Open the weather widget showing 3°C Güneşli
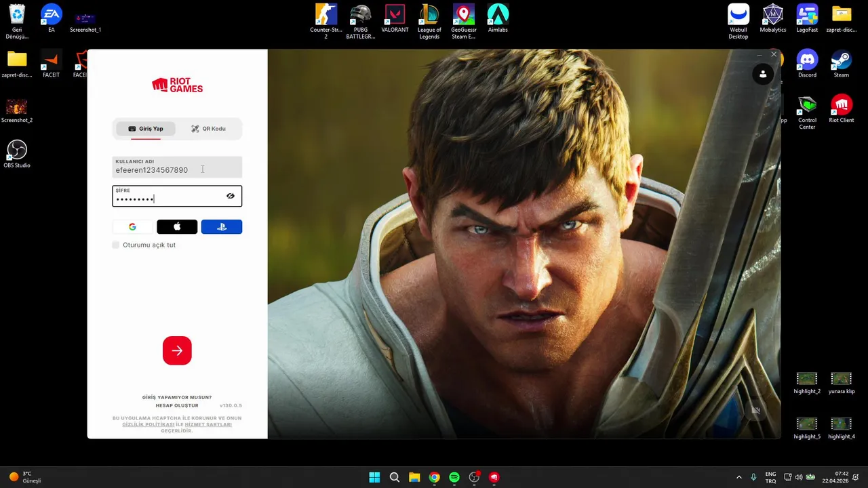The image size is (868, 488). (x=25, y=477)
